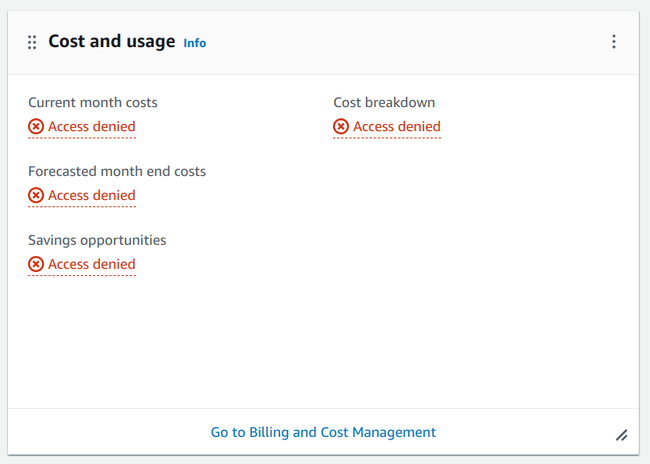Click the resize handle in the widget corner
The image size is (650, 464).
621,435
